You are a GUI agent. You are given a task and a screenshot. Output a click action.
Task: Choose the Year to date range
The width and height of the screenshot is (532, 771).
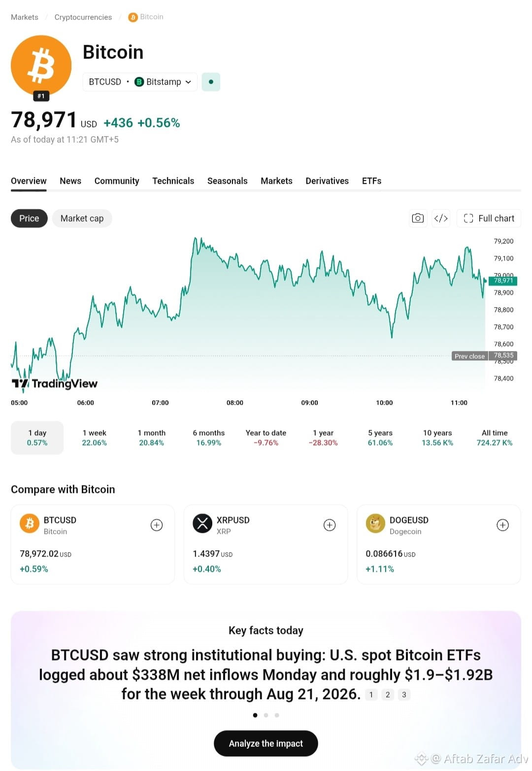tap(266, 438)
